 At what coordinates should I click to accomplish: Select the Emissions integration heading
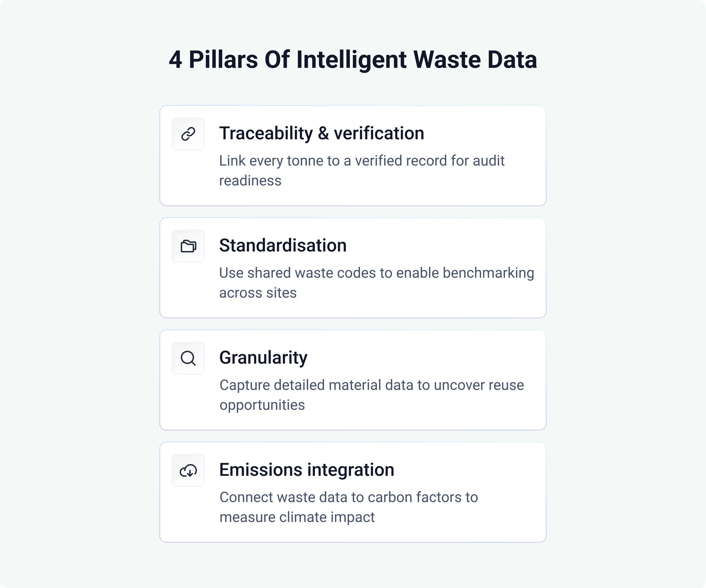click(307, 470)
